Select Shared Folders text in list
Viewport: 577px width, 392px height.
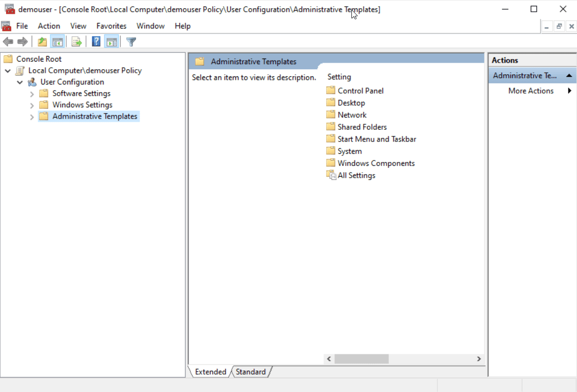362,127
